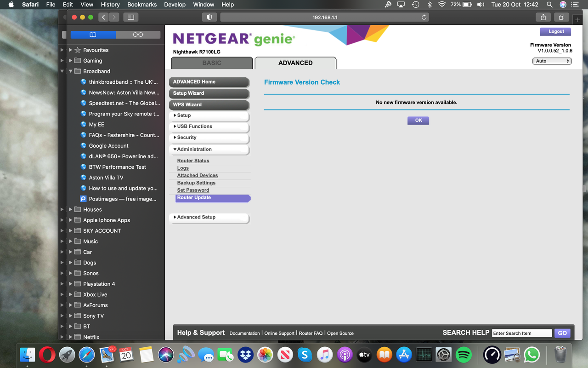Screen dimensions: 588x368
Task: Open the Speedtest.net bookmark
Action: click(x=120, y=103)
